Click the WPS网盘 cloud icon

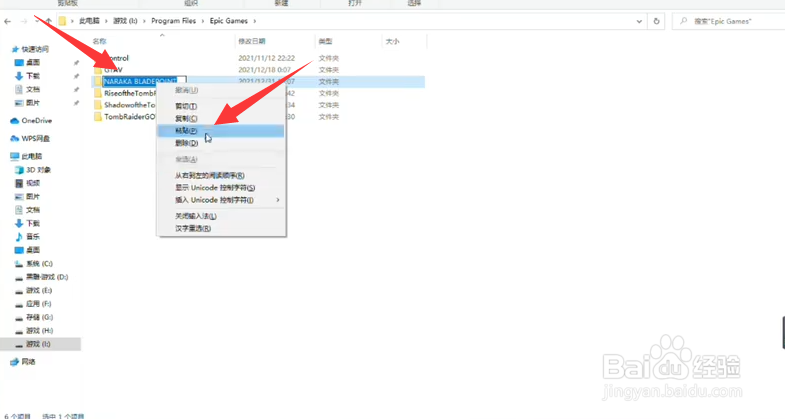15,139
